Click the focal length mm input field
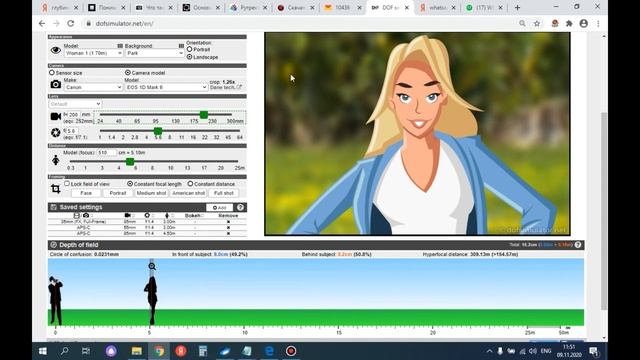The image size is (640, 360). (x=73, y=115)
